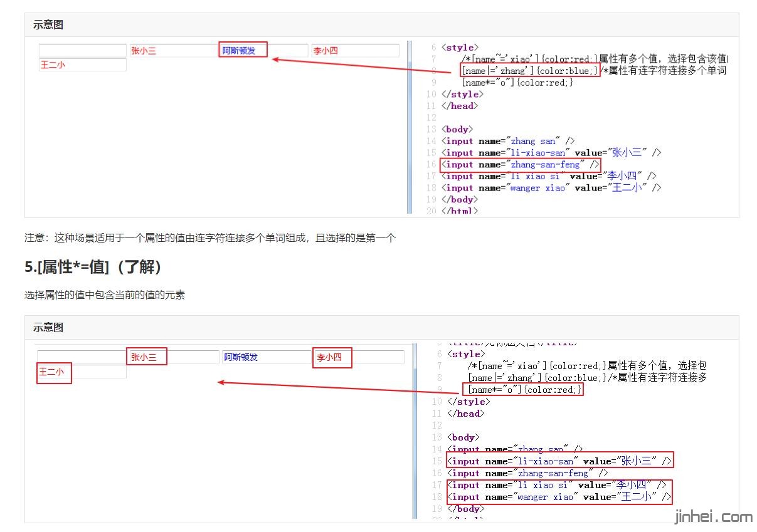
Task: Click code line name="li xiao si" in the first diagram
Action: coord(549,176)
